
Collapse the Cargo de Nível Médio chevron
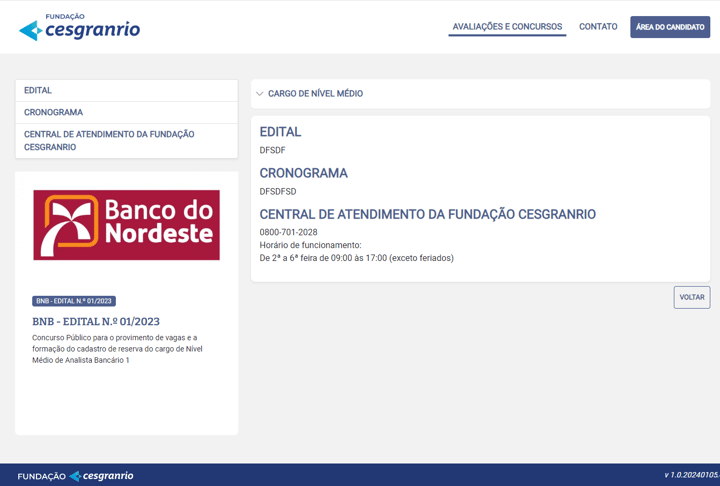click(x=259, y=94)
